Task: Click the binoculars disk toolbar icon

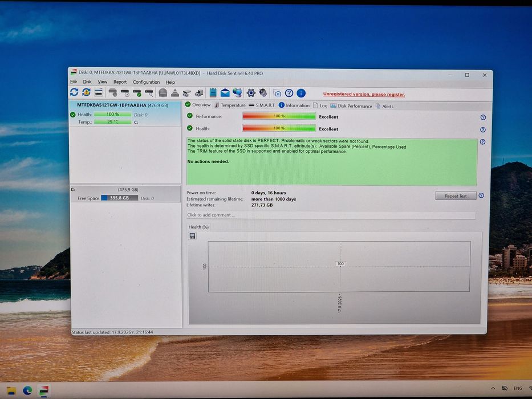Action: [x=187, y=93]
